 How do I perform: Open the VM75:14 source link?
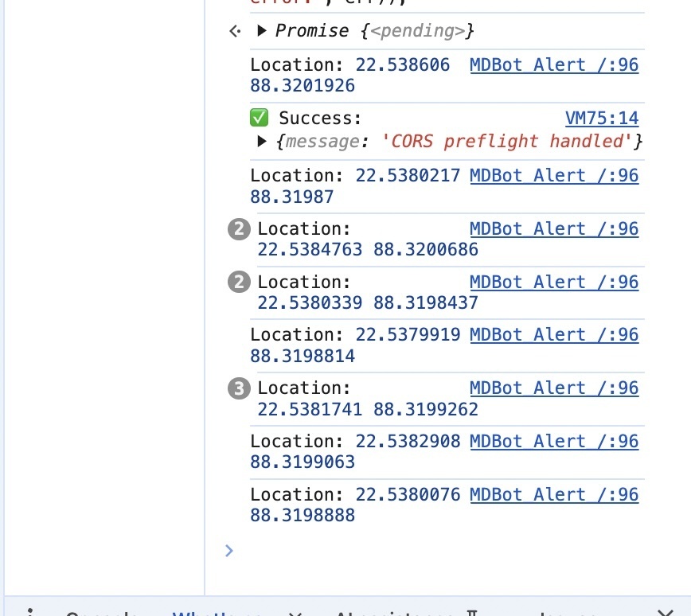pyautogui.click(x=602, y=118)
